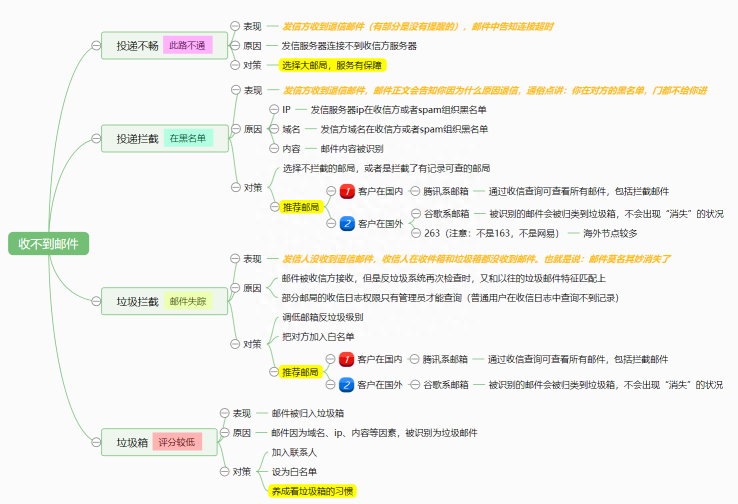Collapse the 对策 node under 投递拦截
The width and height of the screenshot is (738, 504).
tap(235, 187)
